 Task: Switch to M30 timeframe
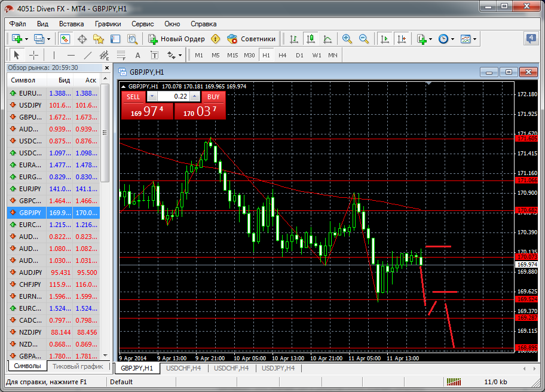click(249, 55)
